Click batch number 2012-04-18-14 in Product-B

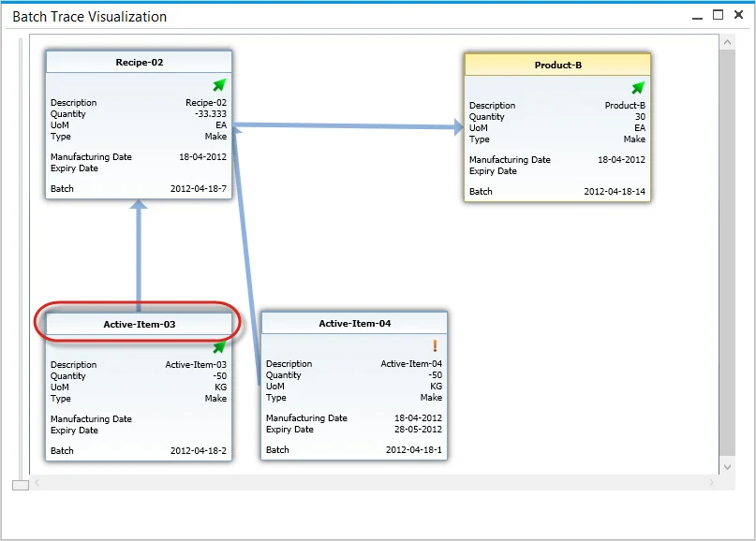(x=615, y=192)
